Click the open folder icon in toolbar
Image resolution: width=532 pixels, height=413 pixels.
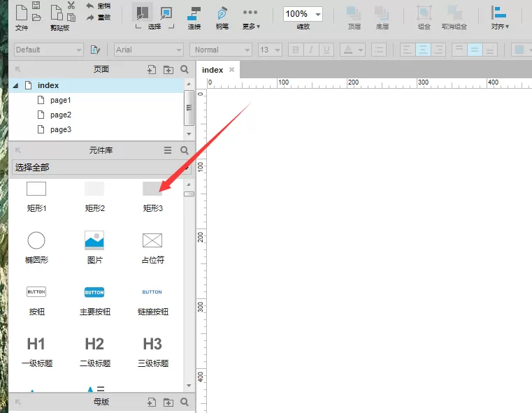(x=36, y=17)
